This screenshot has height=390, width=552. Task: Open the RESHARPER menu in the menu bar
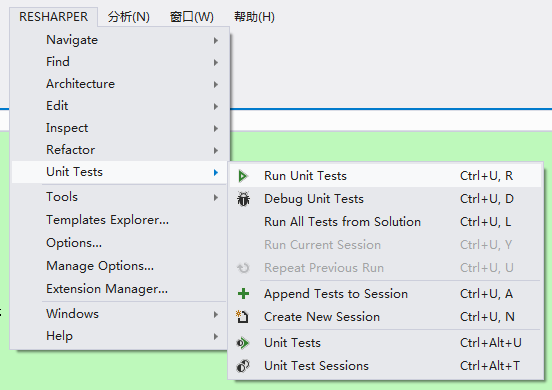click(54, 17)
